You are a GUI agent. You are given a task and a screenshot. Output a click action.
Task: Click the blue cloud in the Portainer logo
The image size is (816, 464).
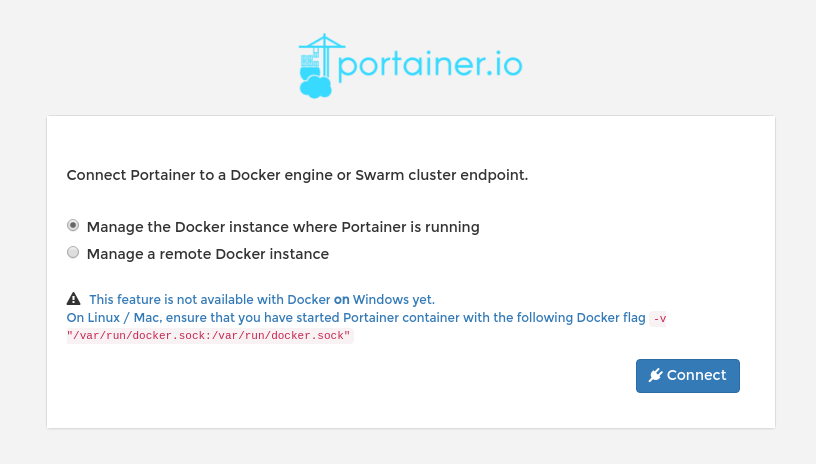[316, 86]
